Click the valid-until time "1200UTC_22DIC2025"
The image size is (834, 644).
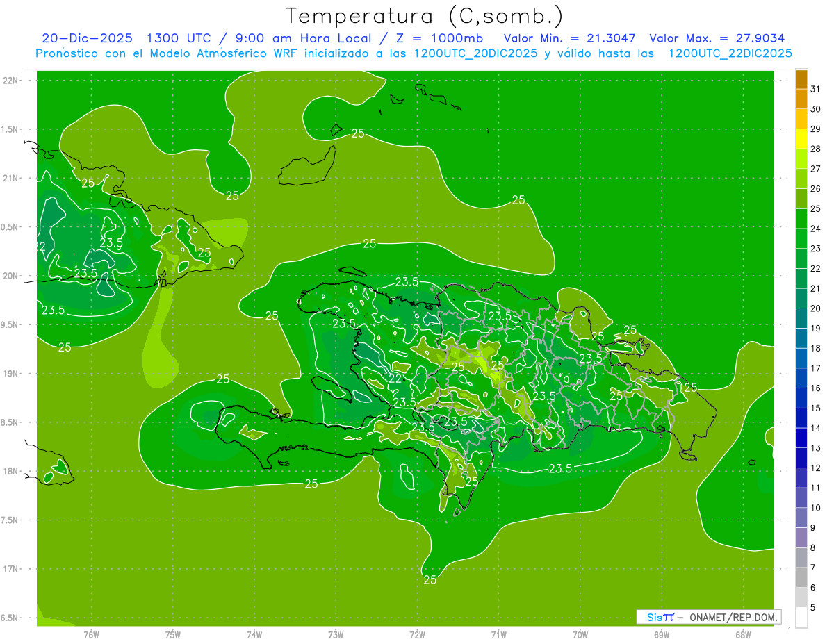pos(730,53)
